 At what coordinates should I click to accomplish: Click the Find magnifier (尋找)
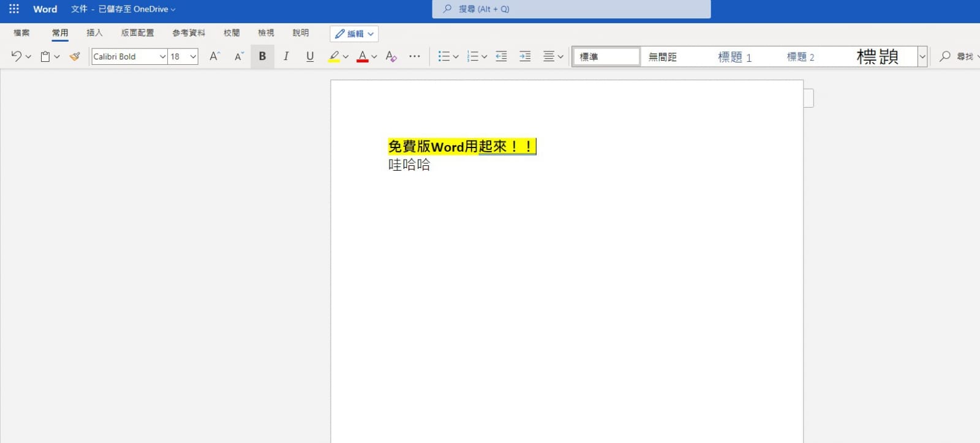pos(945,56)
